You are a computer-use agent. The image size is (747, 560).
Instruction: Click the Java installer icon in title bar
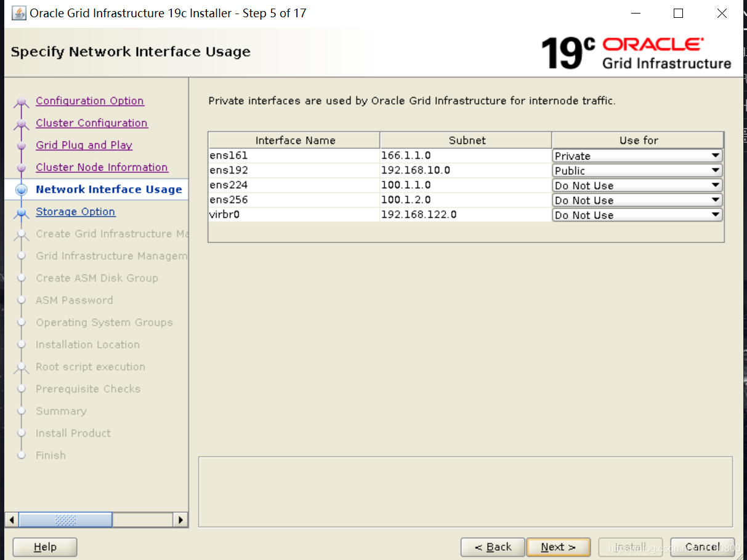coord(19,13)
